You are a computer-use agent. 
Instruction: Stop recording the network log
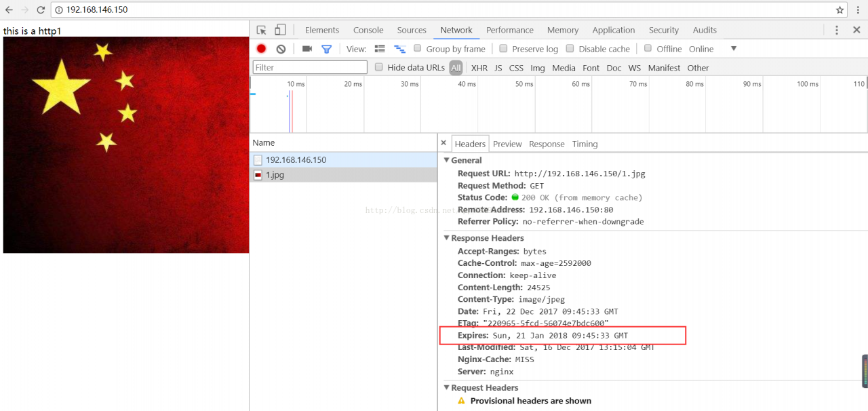pyautogui.click(x=260, y=48)
